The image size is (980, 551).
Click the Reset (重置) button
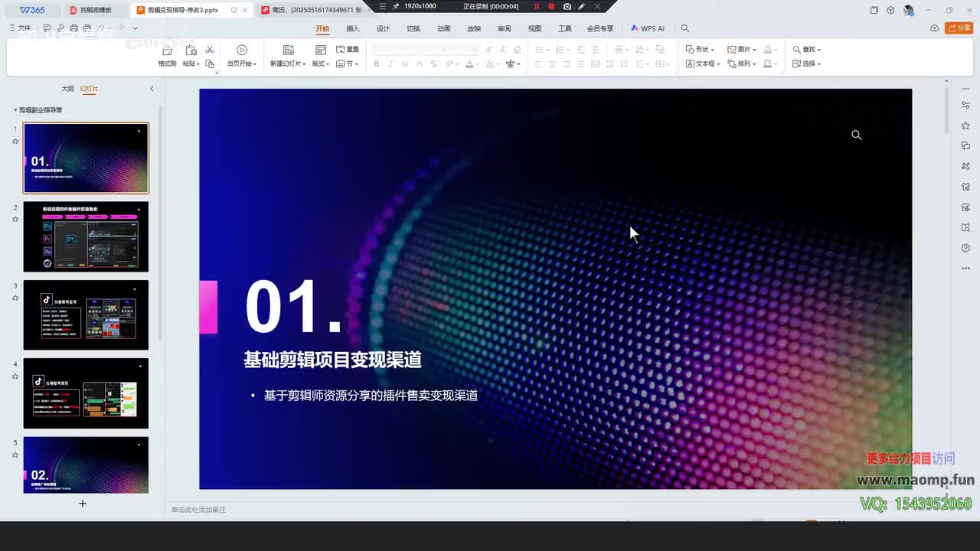tap(348, 50)
